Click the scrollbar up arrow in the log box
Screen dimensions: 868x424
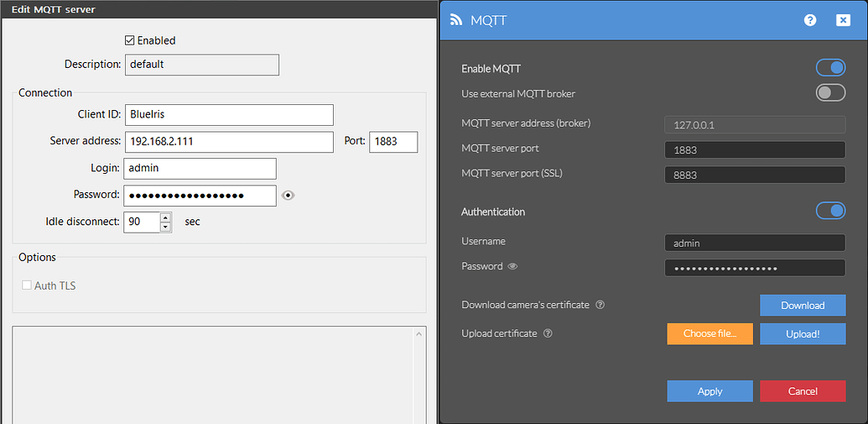tap(419, 334)
